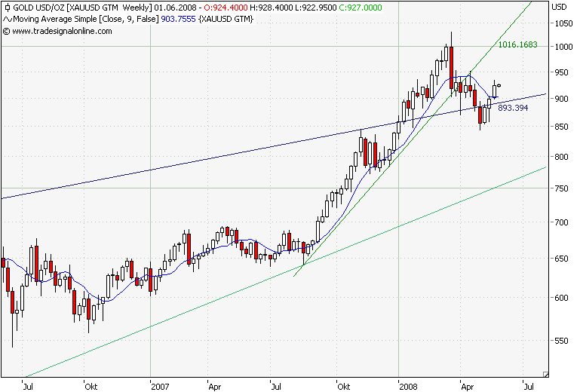The image size is (580, 392).
Task: Open the www.tradesignalonline.com link
Action: coord(62,31)
